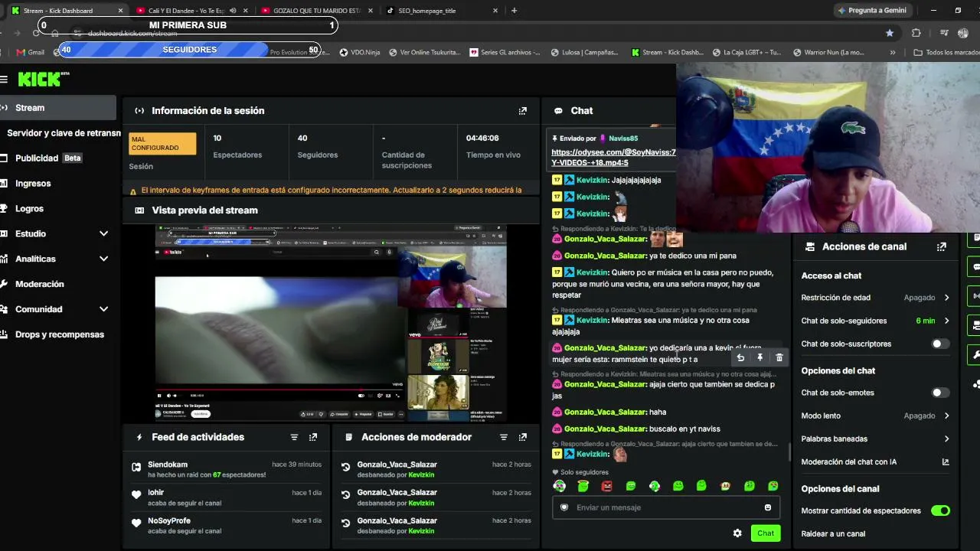Bookmark this page with the star icon
The image size is (980, 551).
coord(890,33)
